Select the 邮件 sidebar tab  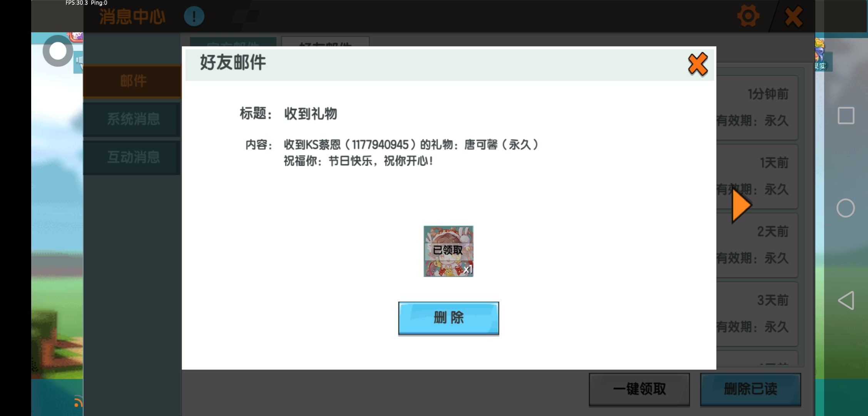(x=132, y=81)
